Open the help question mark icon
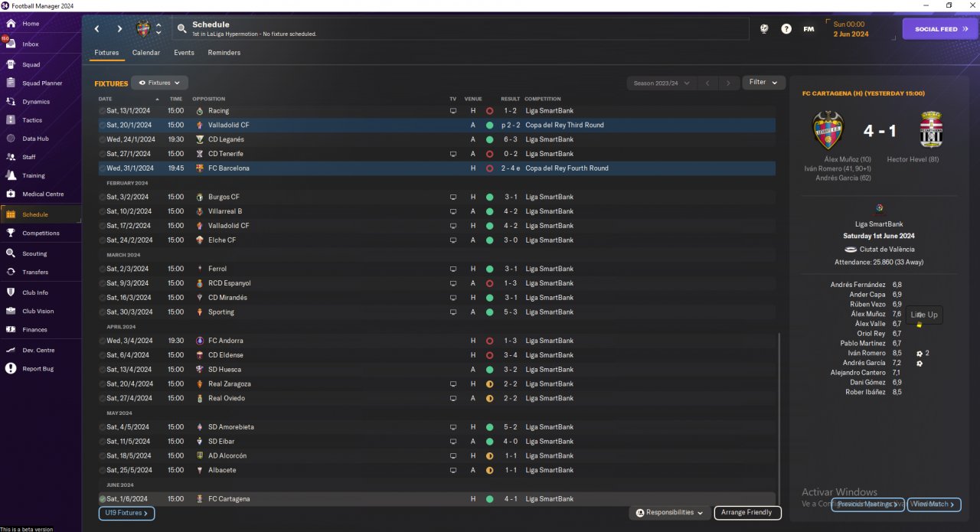980x532 pixels. click(x=786, y=29)
